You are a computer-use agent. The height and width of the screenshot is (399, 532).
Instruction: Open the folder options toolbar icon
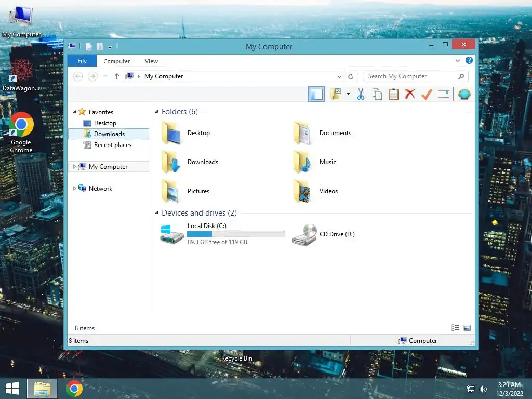tap(336, 94)
